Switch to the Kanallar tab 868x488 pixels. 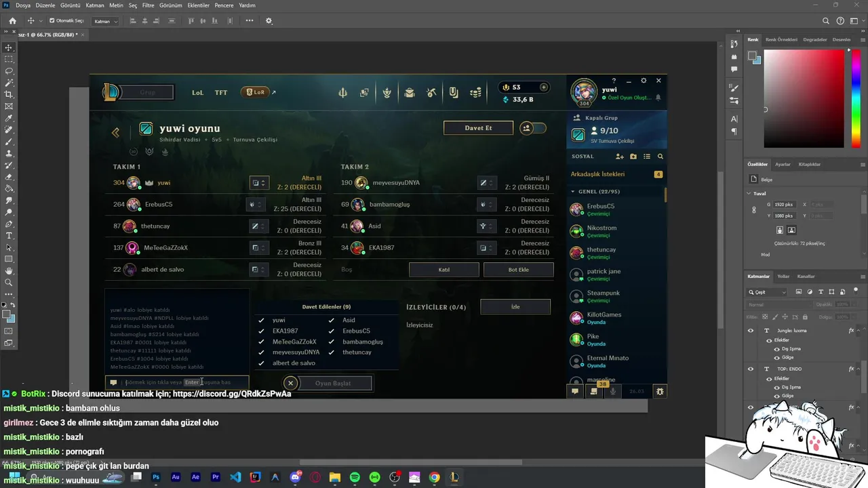[x=806, y=276]
